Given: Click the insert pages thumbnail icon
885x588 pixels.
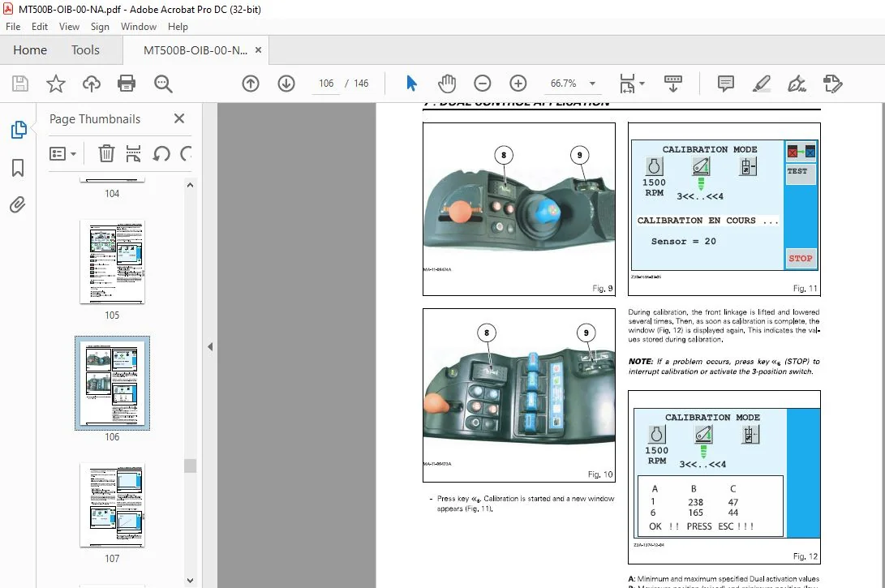Looking at the screenshot, I should pyautogui.click(x=133, y=153).
